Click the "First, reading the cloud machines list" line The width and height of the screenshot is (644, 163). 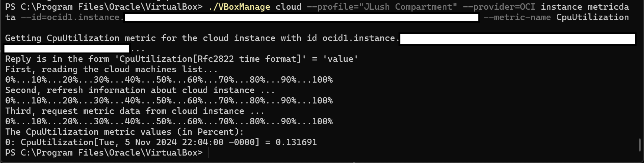tap(111, 69)
